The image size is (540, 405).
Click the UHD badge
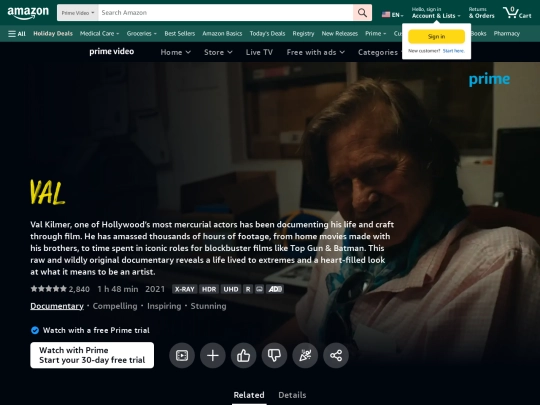tap(230, 289)
